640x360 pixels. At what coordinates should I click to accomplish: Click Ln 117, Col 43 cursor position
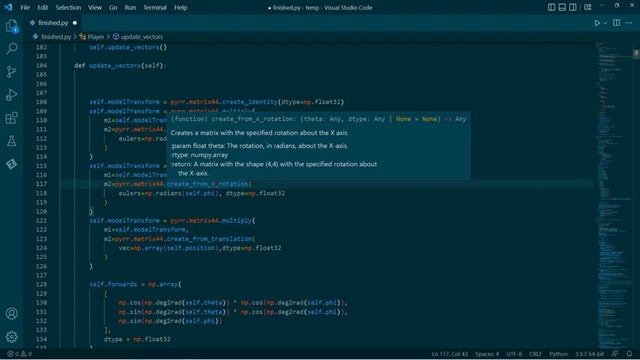[450, 354]
